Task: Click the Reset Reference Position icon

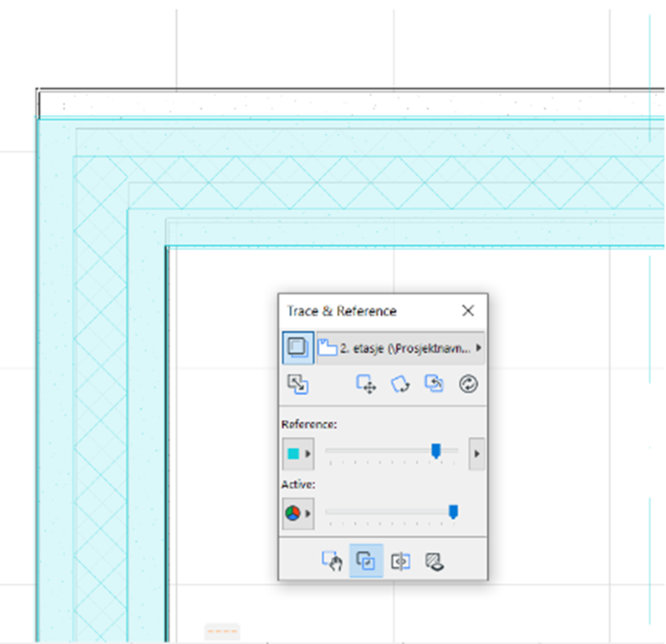Action: (x=434, y=384)
